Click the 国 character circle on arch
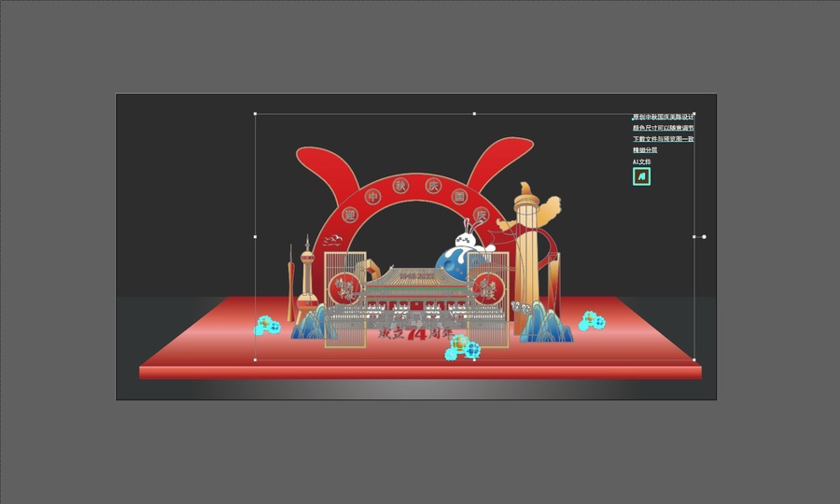This screenshot has width=840, height=504. tap(459, 197)
